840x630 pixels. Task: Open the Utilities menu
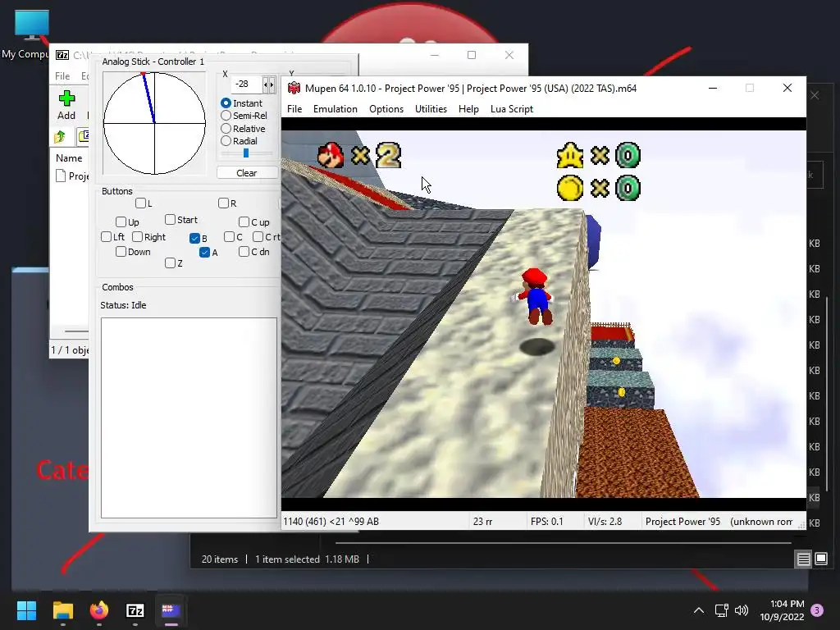[x=431, y=109]
